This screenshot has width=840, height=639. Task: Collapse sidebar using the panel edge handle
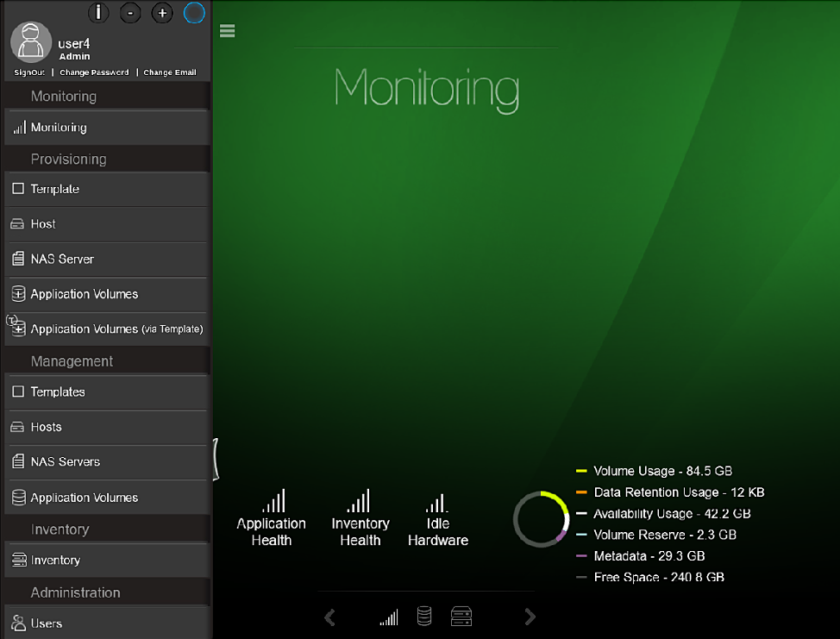point(215,459)
